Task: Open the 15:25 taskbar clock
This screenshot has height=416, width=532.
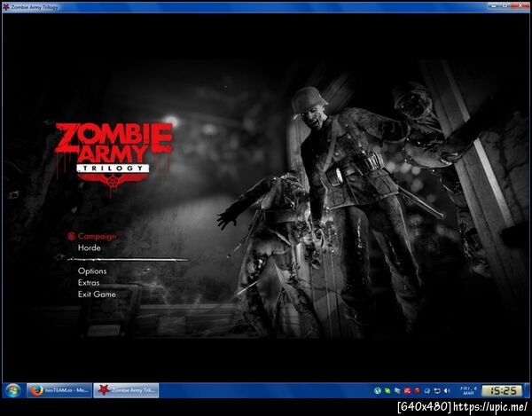Action: coord(502,391)
